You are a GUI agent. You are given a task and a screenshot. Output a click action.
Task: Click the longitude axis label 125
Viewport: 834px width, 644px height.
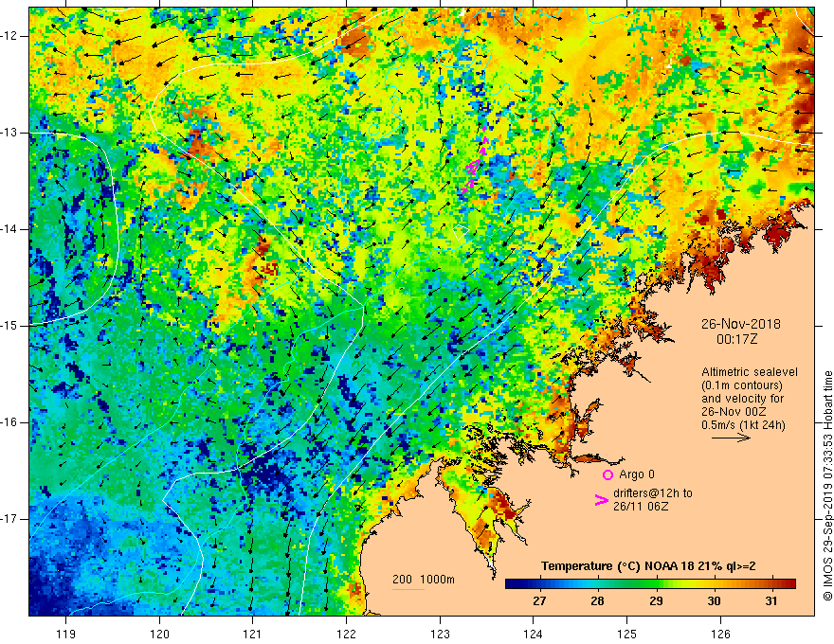coord(626,634)
